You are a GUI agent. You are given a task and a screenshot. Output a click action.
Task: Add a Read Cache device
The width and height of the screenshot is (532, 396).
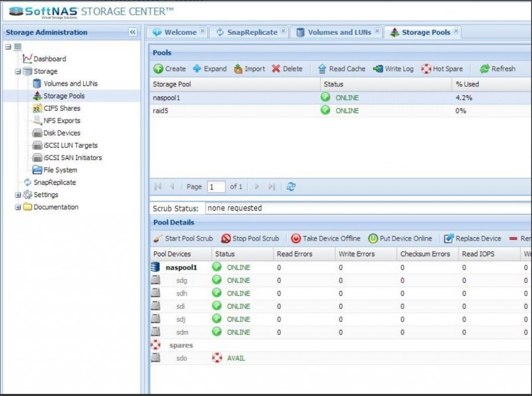pos(342,69)
